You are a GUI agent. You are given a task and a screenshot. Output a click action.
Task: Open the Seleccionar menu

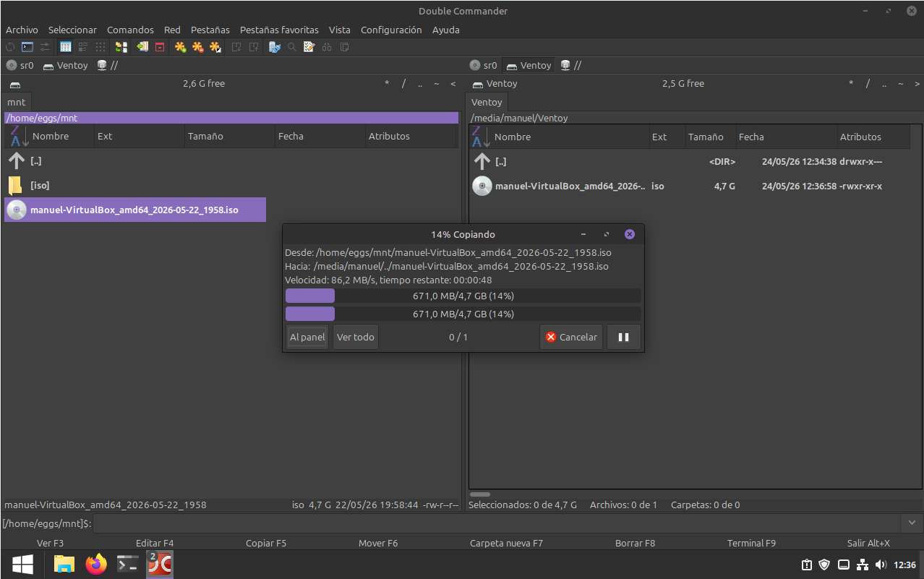[x=72, y=30]
